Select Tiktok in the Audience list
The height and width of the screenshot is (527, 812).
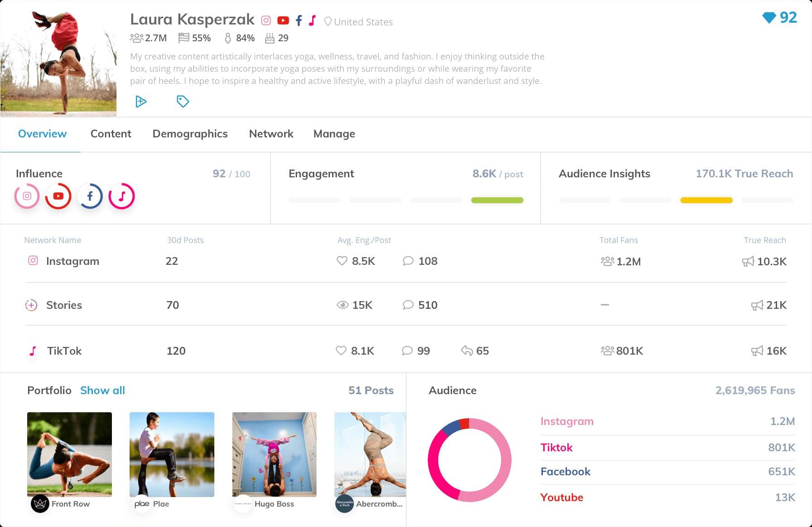click(x=556, y=448)
